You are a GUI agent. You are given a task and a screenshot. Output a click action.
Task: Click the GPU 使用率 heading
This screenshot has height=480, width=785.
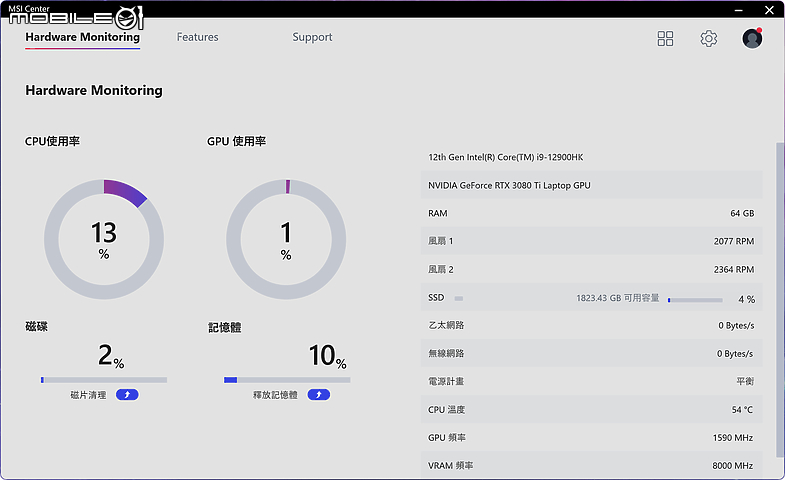pos(236,141)
